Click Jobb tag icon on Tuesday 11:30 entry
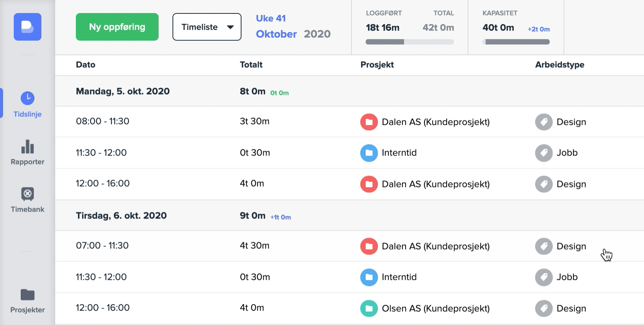 tap(544, 277)
